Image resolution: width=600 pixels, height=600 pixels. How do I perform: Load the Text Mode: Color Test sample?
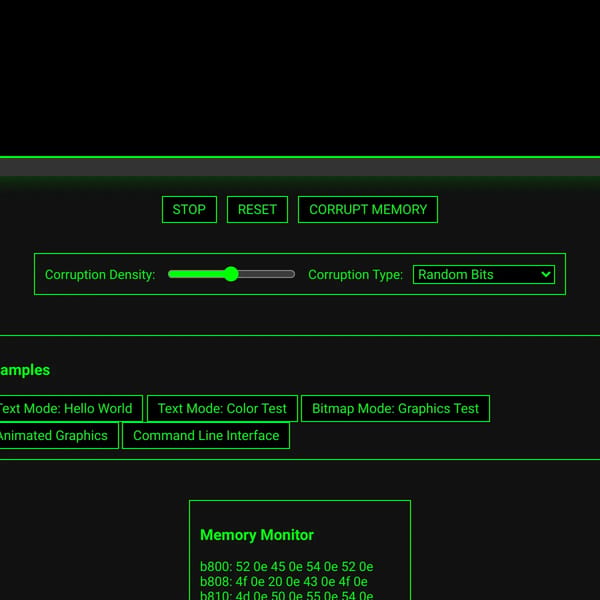click(x=222, y=408)
